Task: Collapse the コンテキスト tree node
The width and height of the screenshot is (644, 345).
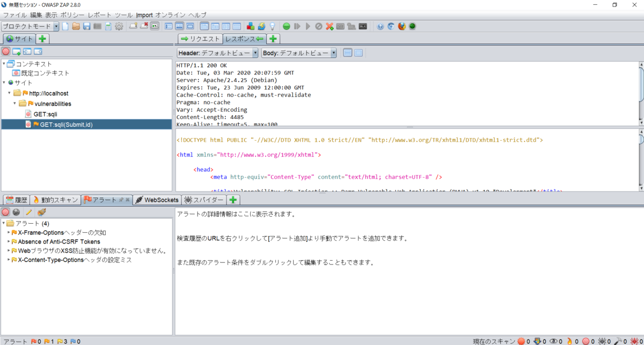Action: point(4,64)
